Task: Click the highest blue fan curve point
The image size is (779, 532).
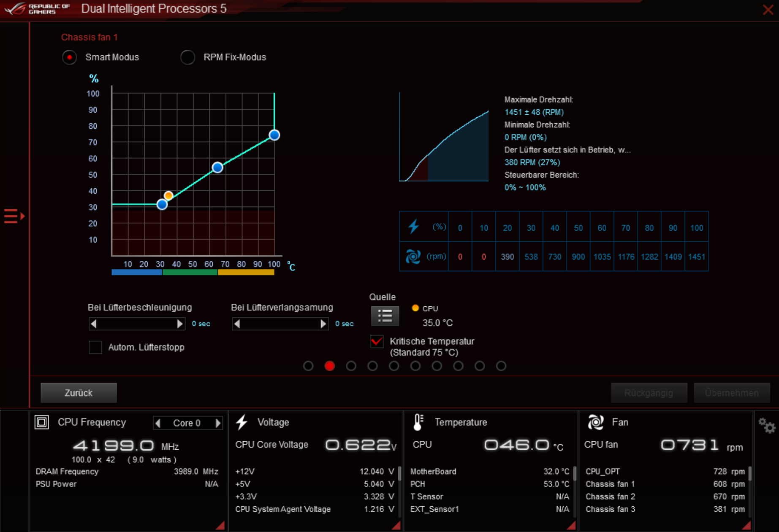Action: (x=274, y=135)
